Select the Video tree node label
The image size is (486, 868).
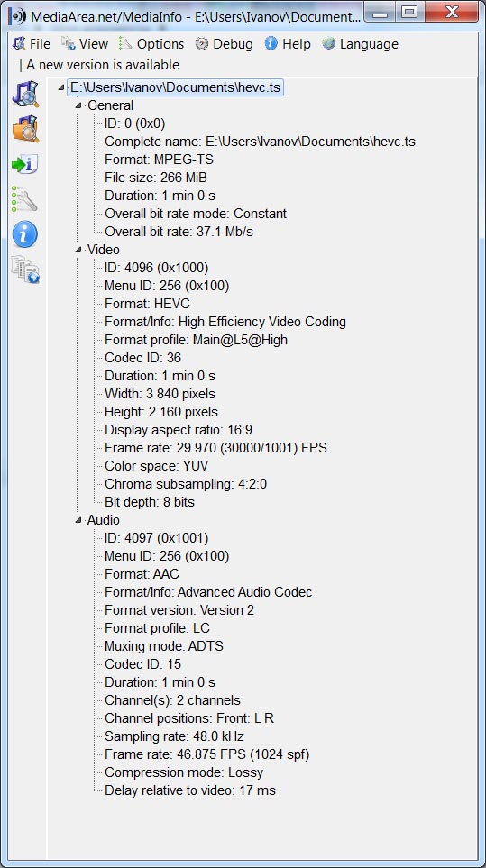pyautogui.click(x=103, y=250)
